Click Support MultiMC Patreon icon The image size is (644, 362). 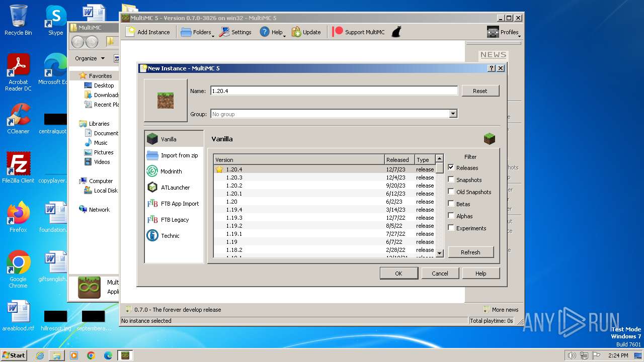[338, 31]
